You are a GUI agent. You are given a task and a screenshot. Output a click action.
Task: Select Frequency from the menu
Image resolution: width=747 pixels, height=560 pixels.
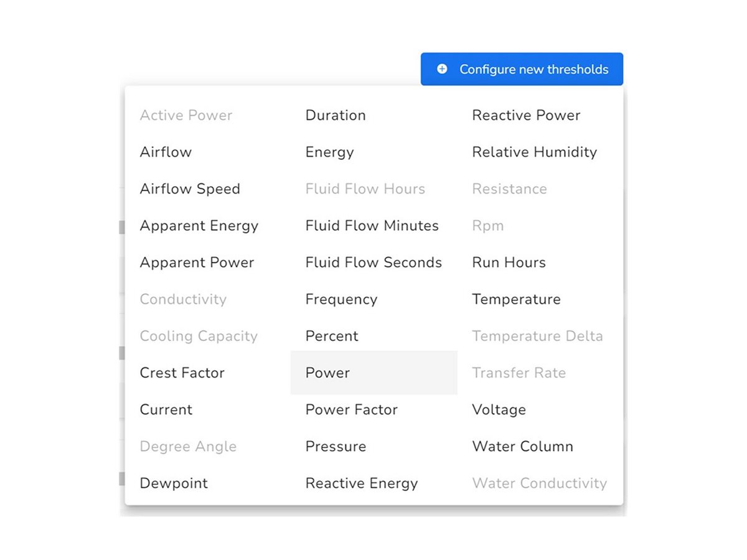pos(341,299)
